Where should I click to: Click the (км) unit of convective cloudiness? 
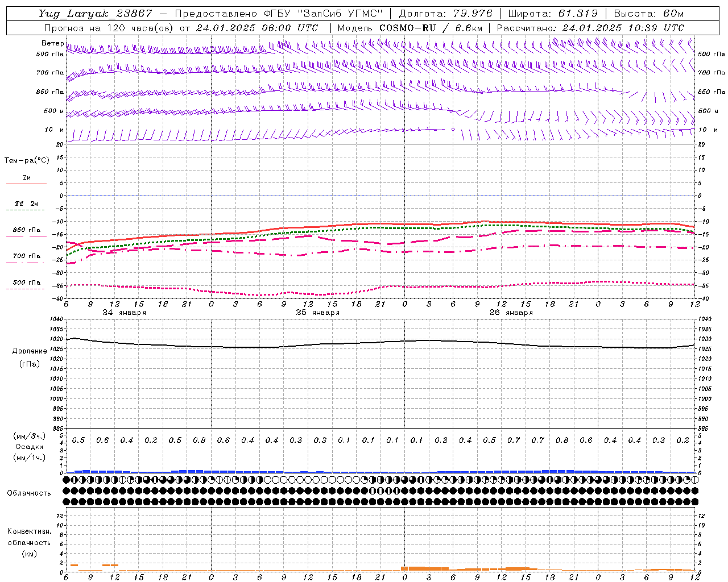[29, 554]
